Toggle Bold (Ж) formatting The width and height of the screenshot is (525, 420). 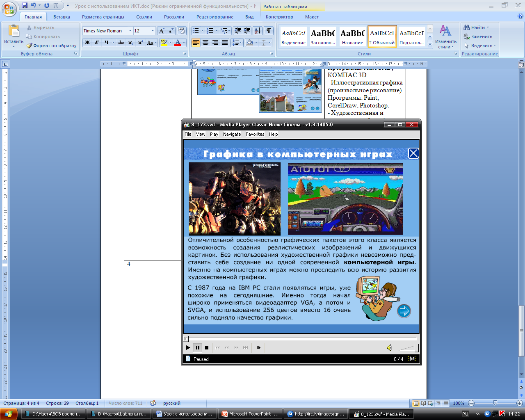click(x=87, y=43)
